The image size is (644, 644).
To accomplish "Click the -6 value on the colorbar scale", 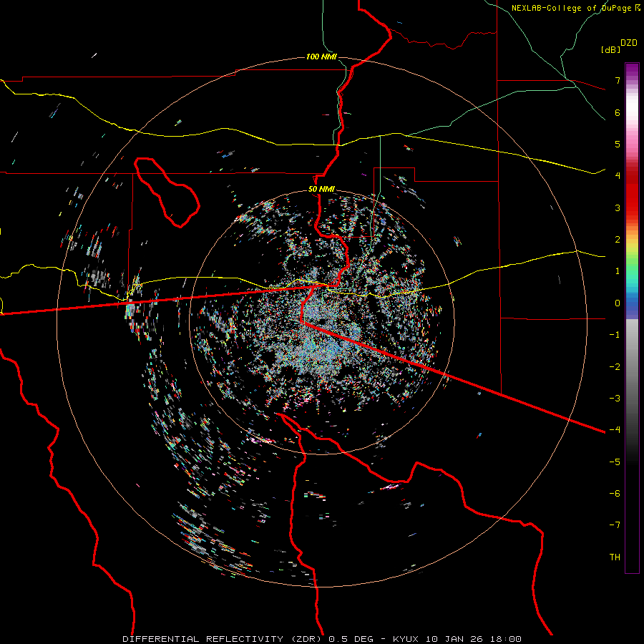I will pos(615,494).
